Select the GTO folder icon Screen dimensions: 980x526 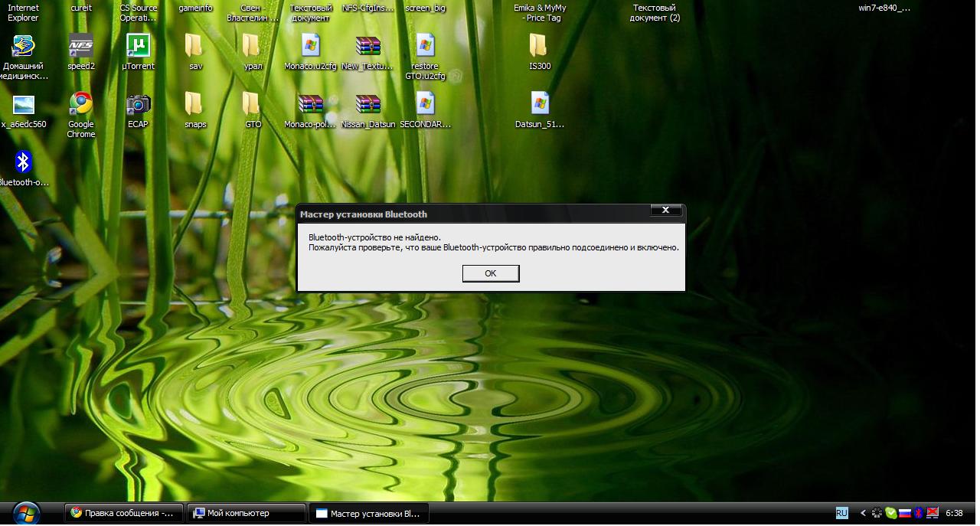(252, 104)
